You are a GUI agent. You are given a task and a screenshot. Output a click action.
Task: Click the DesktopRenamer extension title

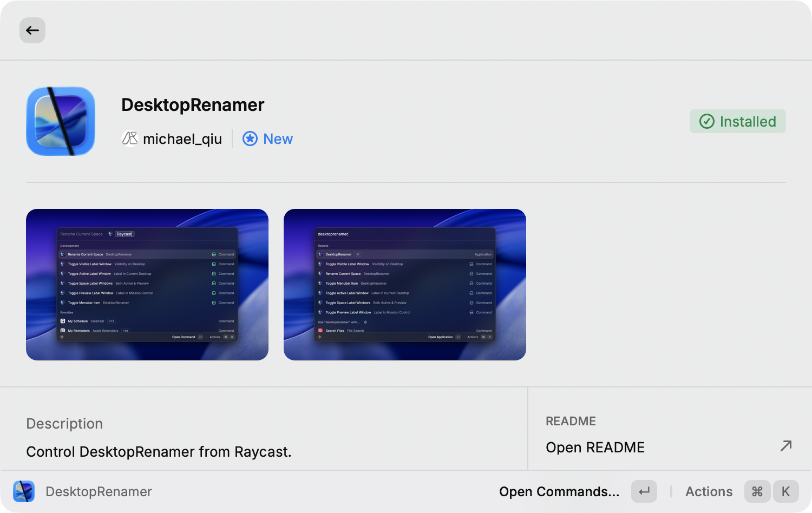point(193,104)
